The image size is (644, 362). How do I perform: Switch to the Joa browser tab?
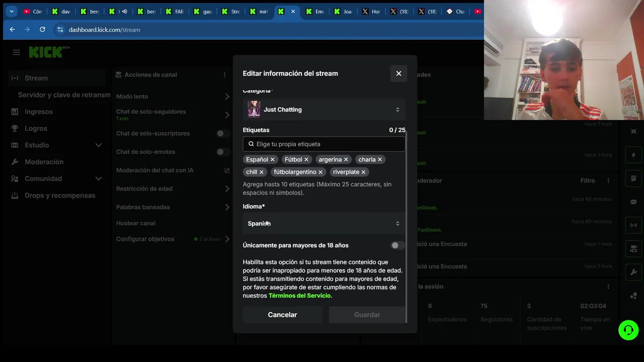coord(343,12)
